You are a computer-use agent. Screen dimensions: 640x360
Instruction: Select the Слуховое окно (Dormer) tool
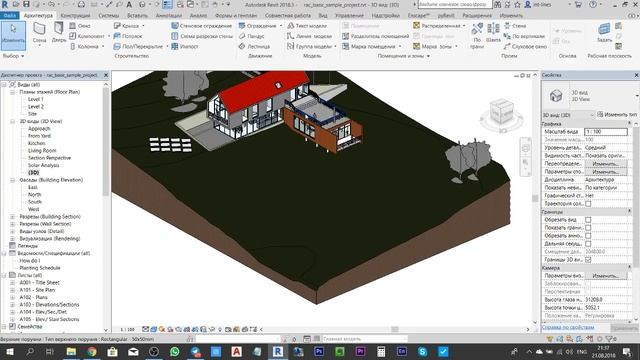pos(525,46)
